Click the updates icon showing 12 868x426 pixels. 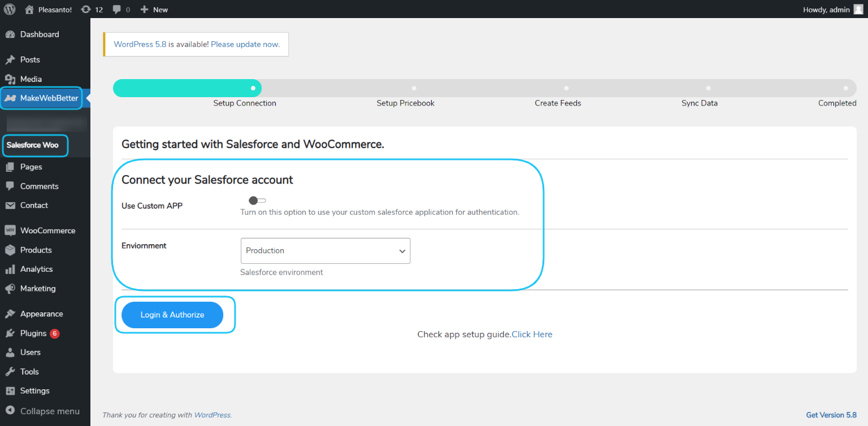86,9
